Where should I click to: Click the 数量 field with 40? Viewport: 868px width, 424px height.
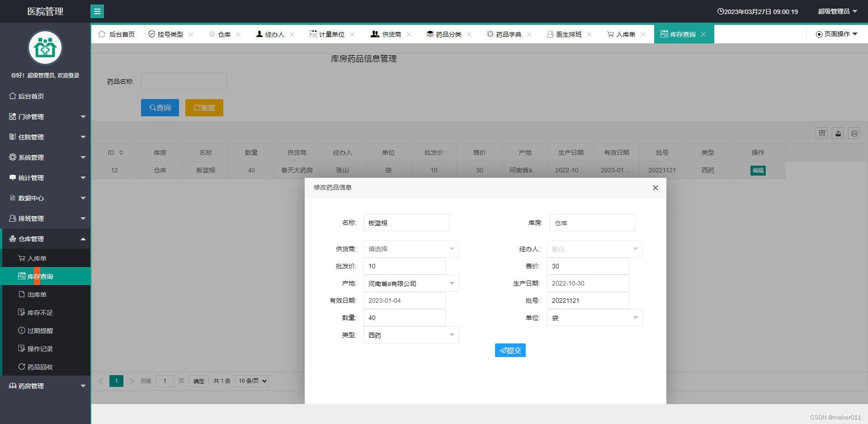405,318
